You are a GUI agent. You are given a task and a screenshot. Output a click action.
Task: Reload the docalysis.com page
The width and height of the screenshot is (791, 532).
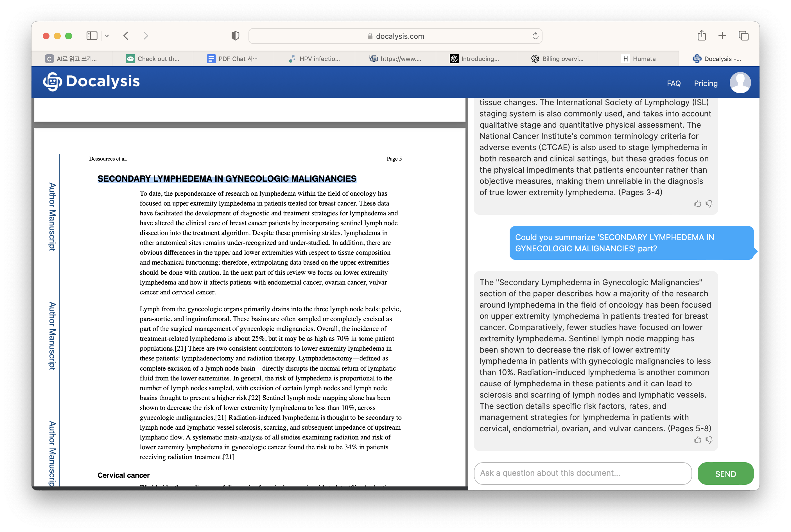tap(535, 36)
